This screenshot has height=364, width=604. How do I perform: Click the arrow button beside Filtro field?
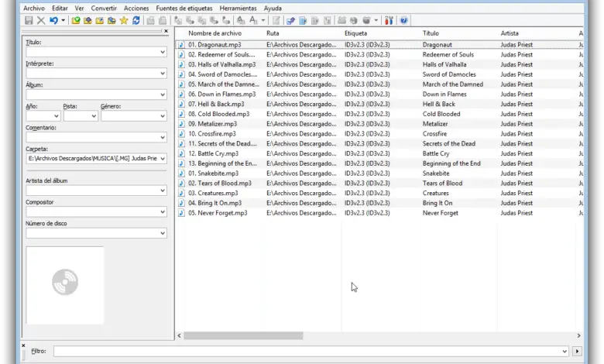tap(577, 352)
